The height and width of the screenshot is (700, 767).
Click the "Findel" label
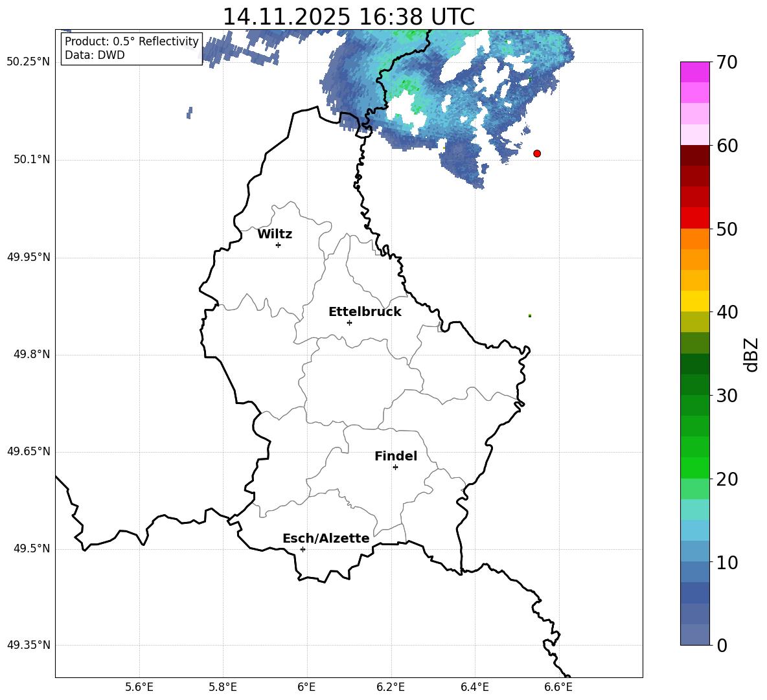[x=396, y=456]
